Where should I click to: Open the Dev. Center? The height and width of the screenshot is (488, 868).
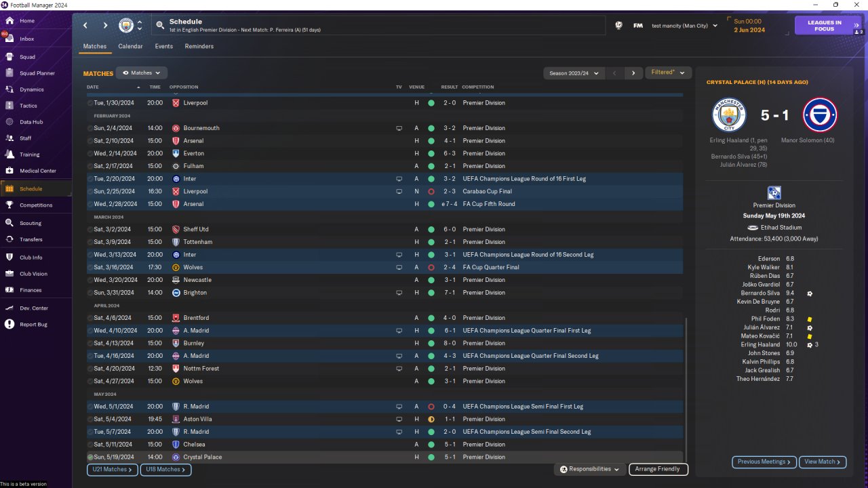click(x=33, y=308)
